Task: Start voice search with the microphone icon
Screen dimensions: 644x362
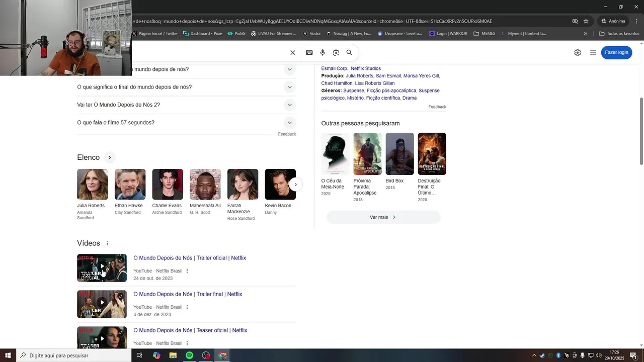Action: pos(323,53)
